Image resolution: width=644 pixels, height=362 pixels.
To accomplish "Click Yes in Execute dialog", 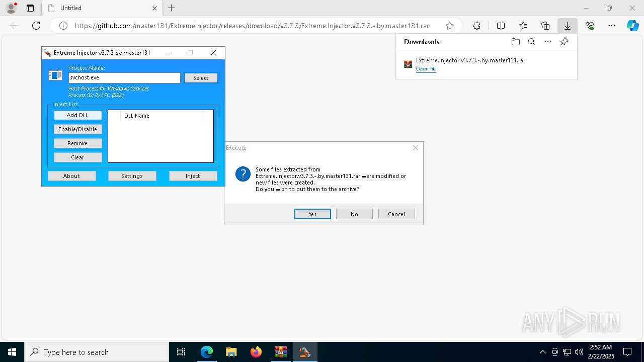I will pos(312,214).
